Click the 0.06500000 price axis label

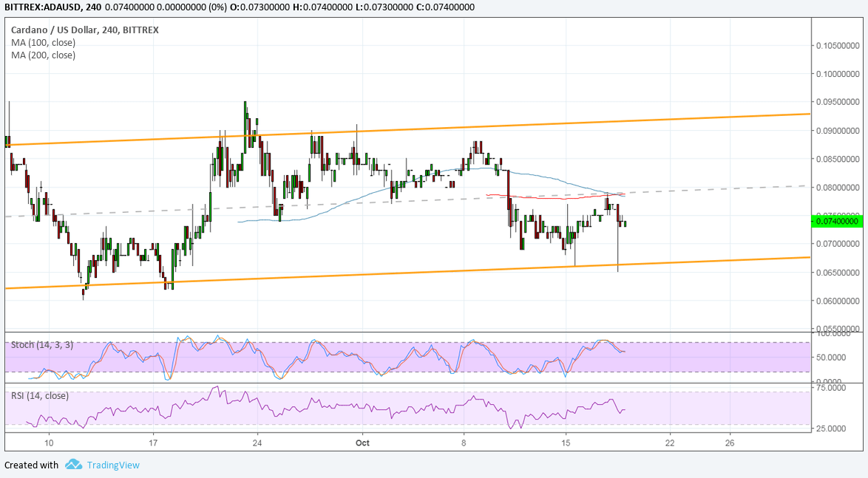coord(838,272)
